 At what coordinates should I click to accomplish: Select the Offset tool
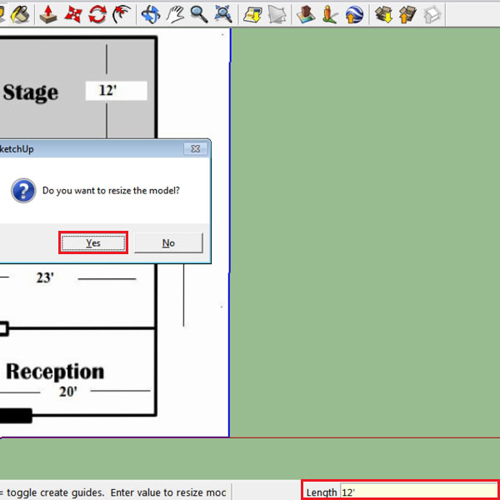121,14
